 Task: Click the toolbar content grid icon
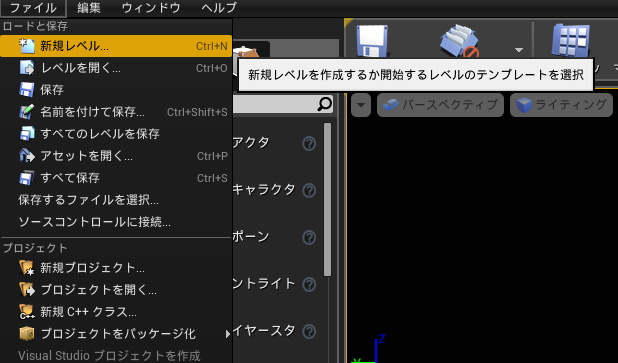click(571, 40)
